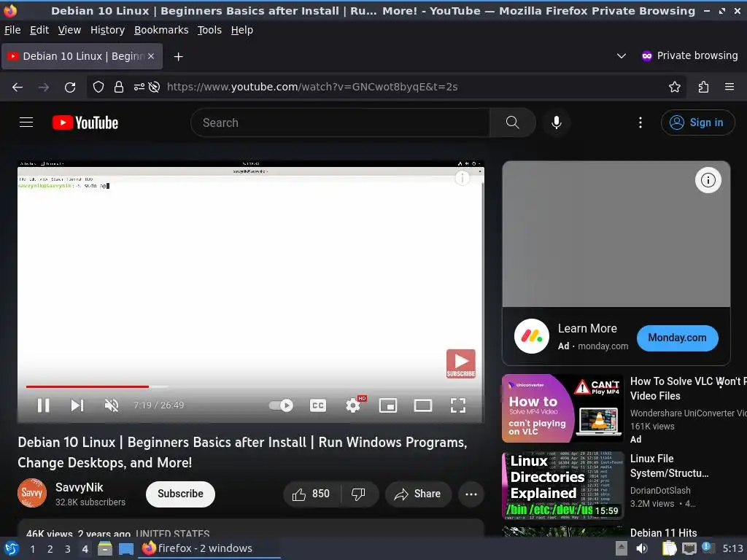Dislike the video with thumbs down

(x=359, y=494)
